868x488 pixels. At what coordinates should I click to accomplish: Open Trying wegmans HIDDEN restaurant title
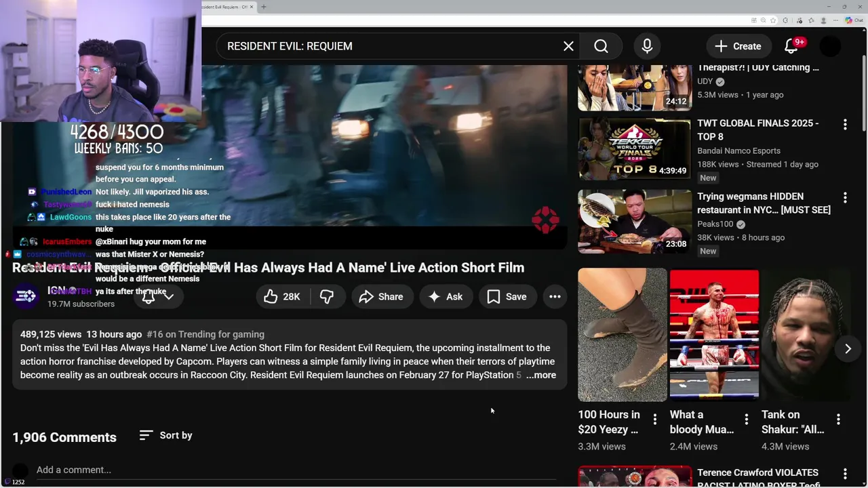click(764, 203)
